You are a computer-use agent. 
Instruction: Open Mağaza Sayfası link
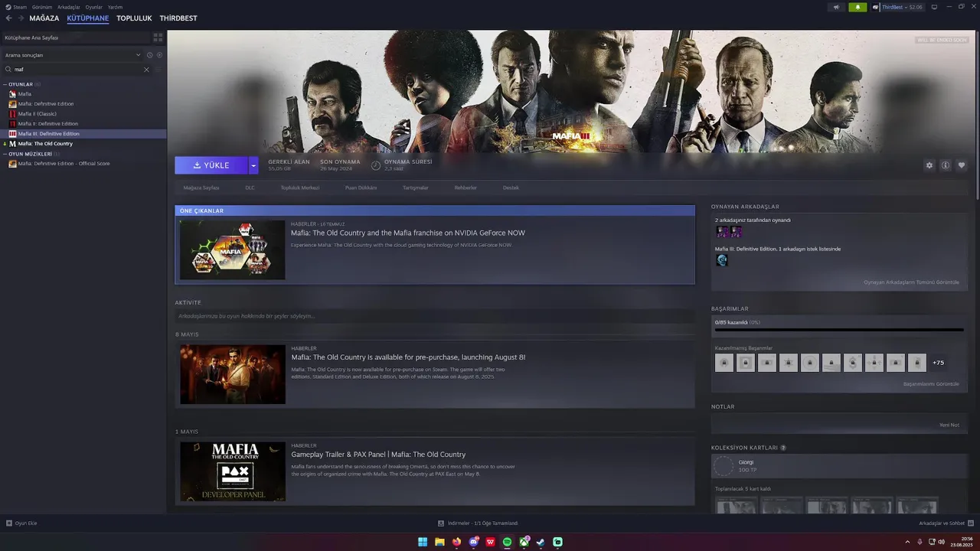(201, 187)
